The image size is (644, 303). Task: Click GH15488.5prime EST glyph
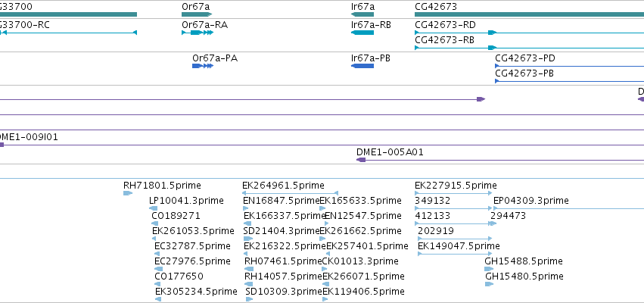point(489,269)
